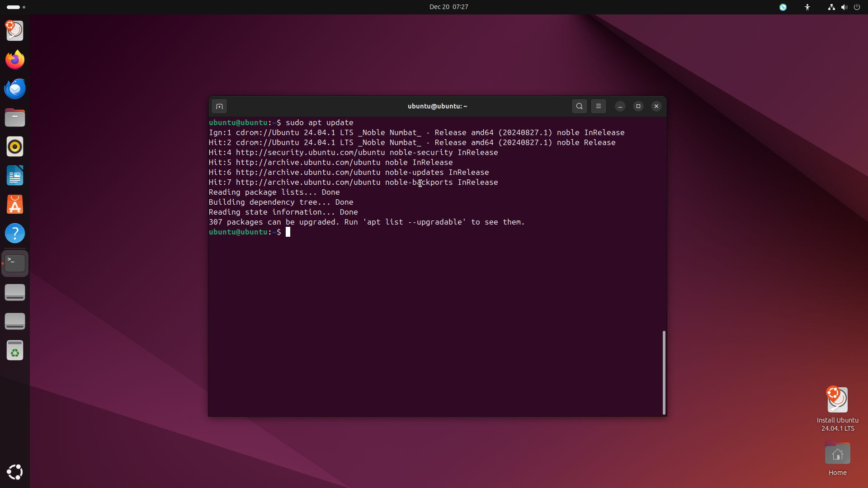Click the terminal vertical scrollbar
Screen dimensions: 868x488
[664, 372]
